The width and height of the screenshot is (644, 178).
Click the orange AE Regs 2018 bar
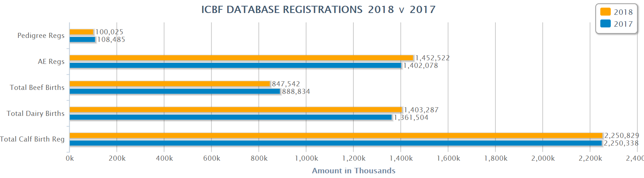241,58
